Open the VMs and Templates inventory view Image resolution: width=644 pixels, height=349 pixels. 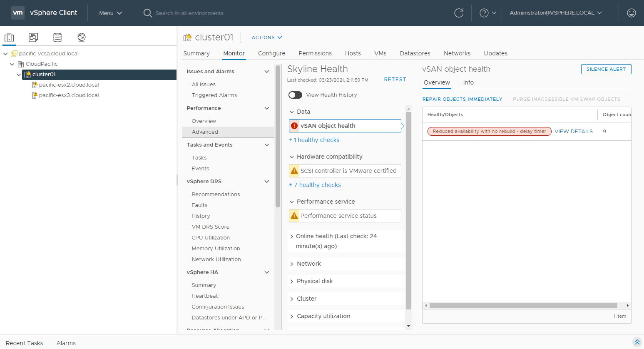pos(33,37)
